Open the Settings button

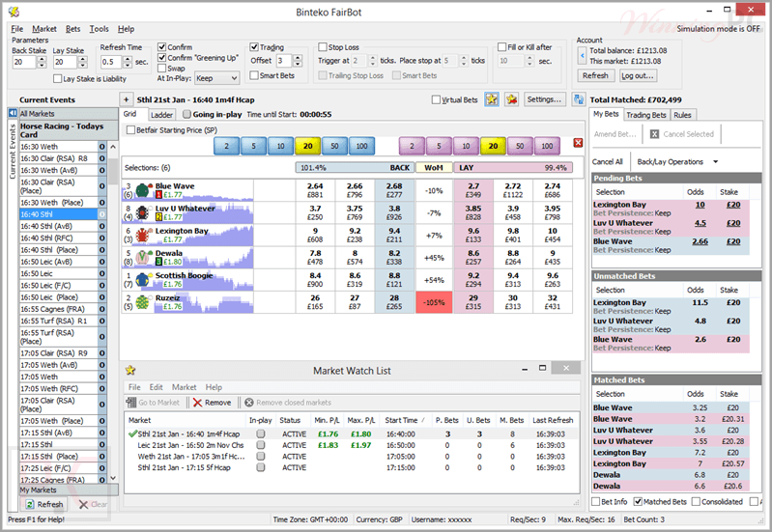[x=544, y=99]
